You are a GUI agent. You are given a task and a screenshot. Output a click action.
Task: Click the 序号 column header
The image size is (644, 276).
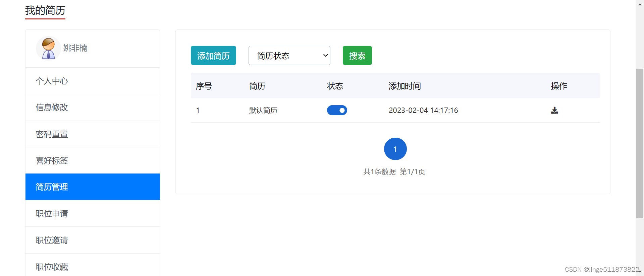coord(204,86)
